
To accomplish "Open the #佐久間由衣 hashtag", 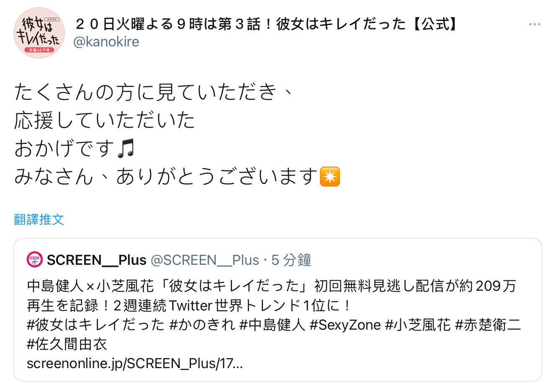I will click(67, 344).
